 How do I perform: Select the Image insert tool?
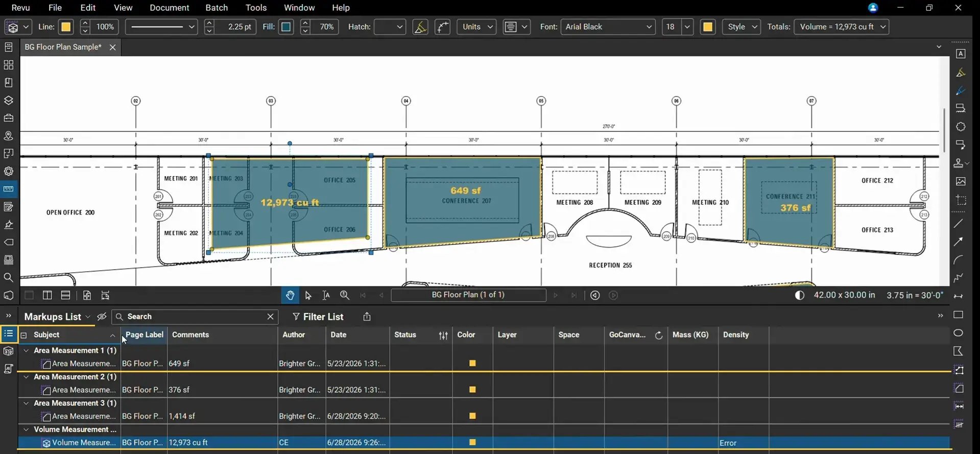pyautogui.click(x=960, y=181)
